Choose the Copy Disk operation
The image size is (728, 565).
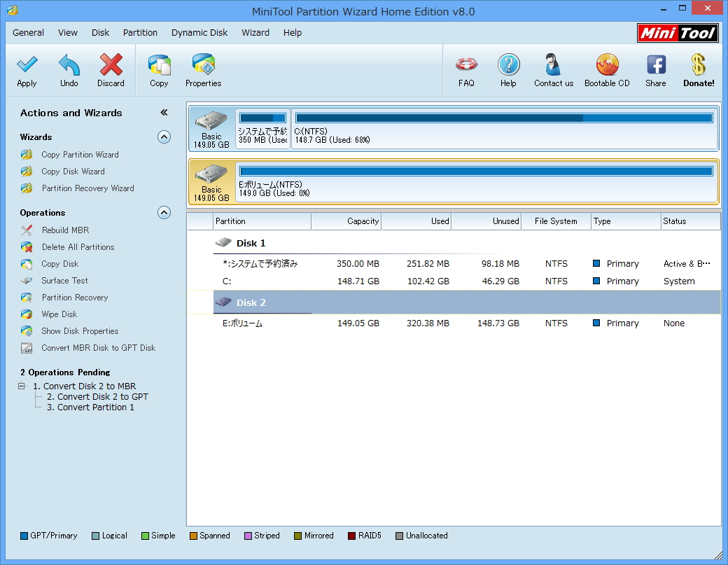pos(60,264)
